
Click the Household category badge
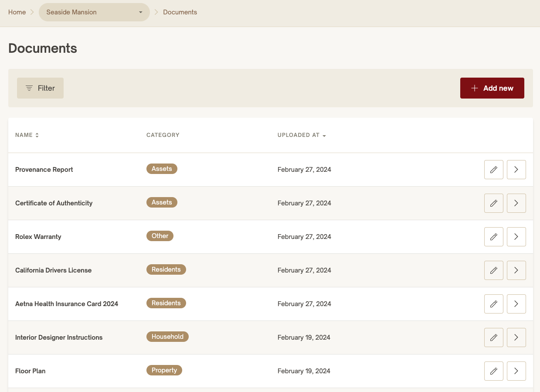click(167, 337)
